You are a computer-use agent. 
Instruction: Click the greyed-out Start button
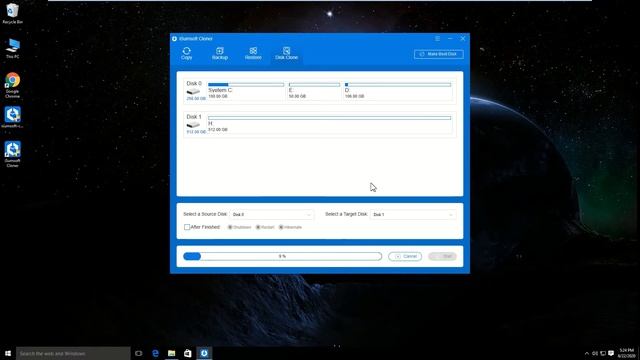pyautogui.click(x=442, y=256)
